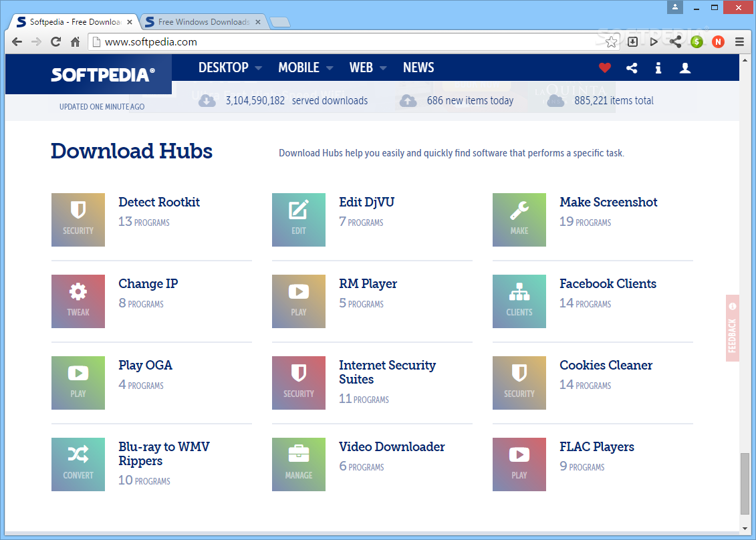Open a new browser tab

280,22
